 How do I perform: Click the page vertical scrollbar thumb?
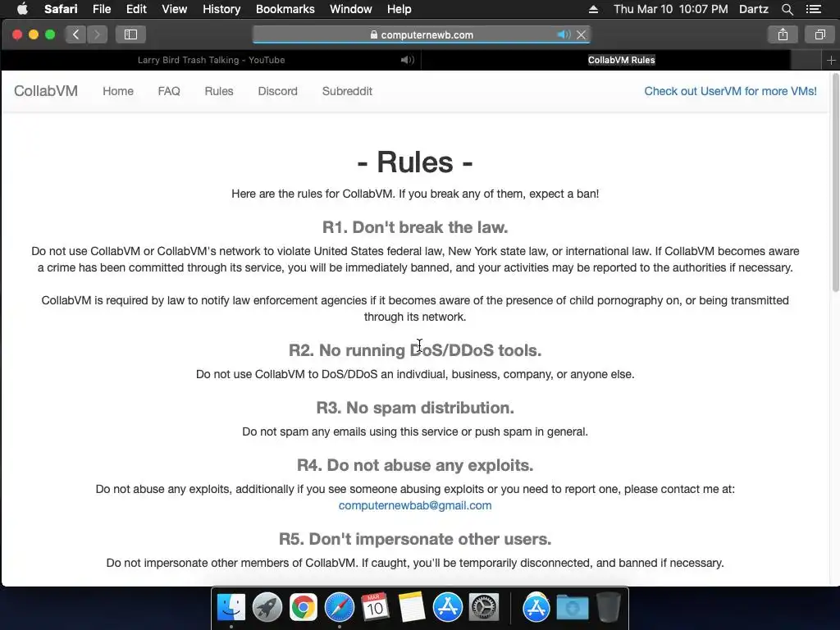point(835,182)
